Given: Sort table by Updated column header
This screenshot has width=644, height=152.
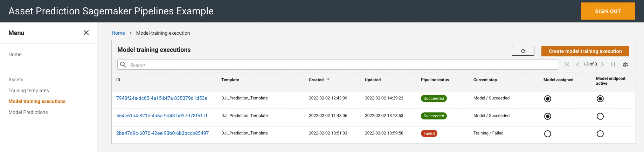Looking at the screenshot, I should tap(373, 80).
